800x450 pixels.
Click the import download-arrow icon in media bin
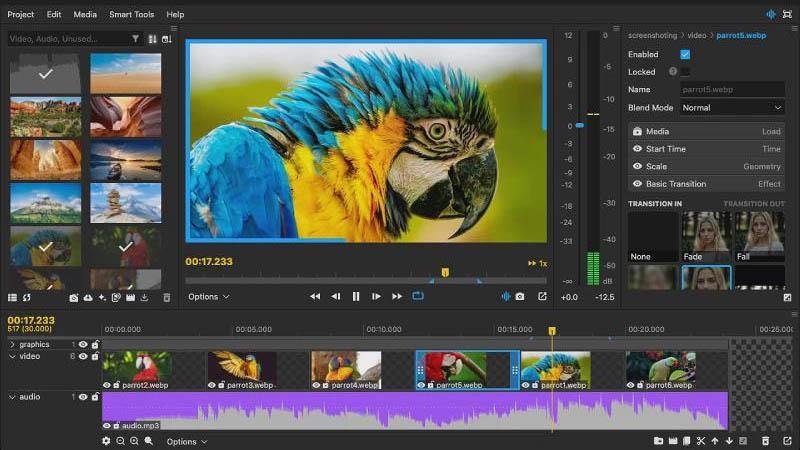click(144, 297)
